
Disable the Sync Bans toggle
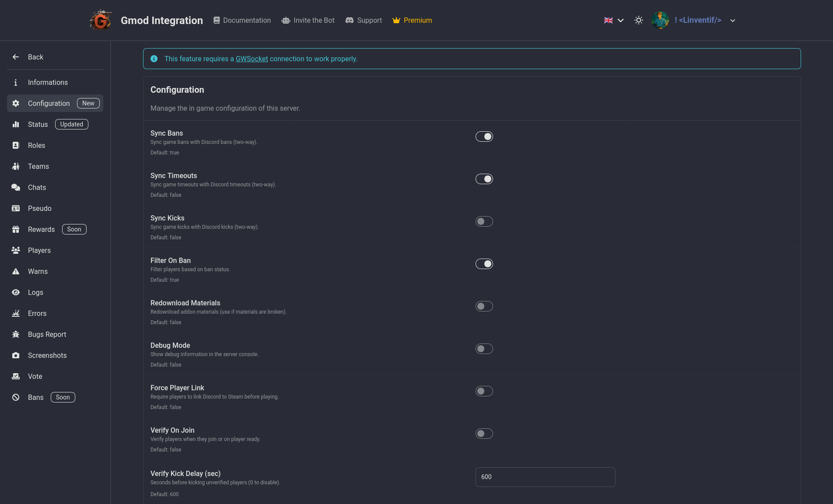484,136
